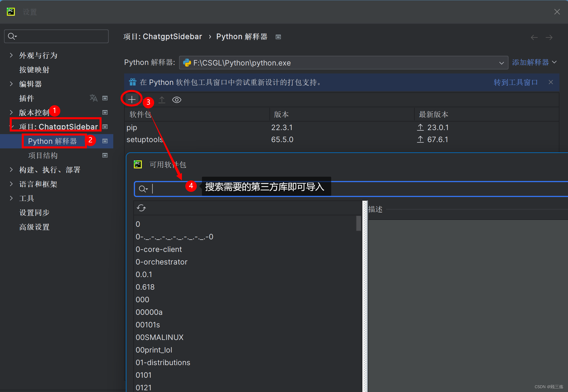Select Python 解释器 in settings tree
The image size is (568, 392).
[53, 141]
